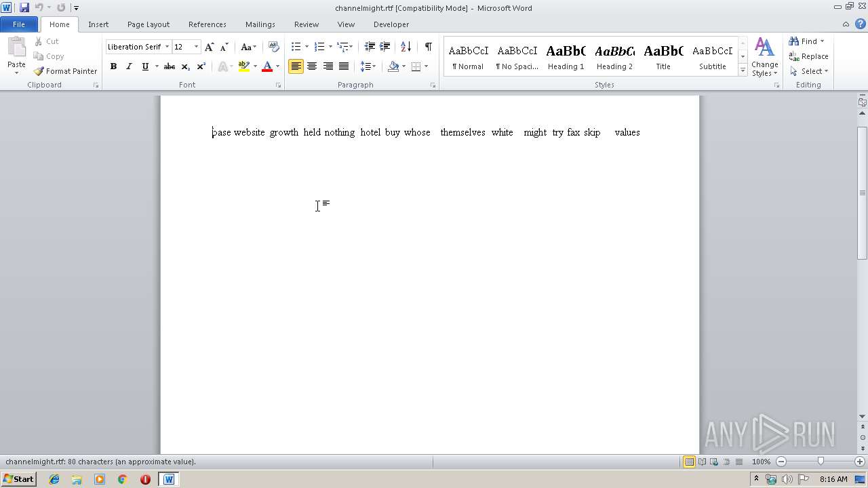Viewport: 868px width, 488px height.
Task: Open the Font dialog launcher
Action: click(278, 85)
